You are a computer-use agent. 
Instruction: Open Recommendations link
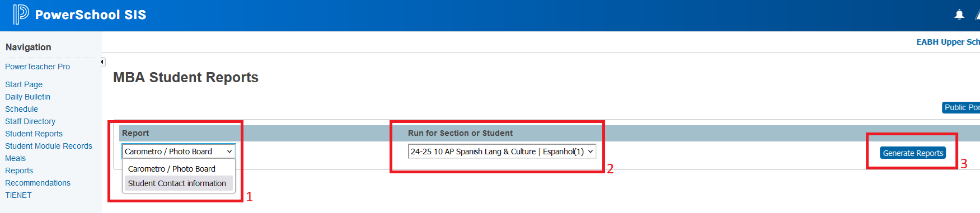[37, 183]
